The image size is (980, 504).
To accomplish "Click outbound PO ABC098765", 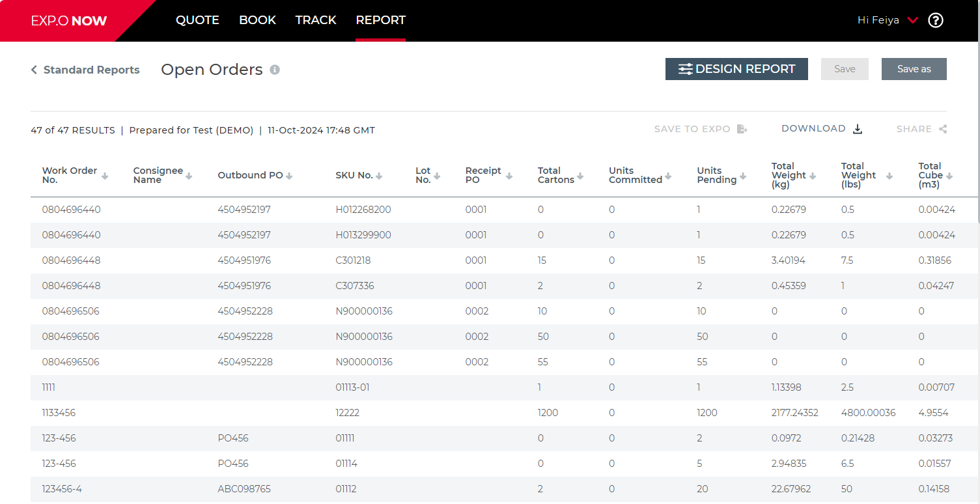I will click(x=244, y=489).
